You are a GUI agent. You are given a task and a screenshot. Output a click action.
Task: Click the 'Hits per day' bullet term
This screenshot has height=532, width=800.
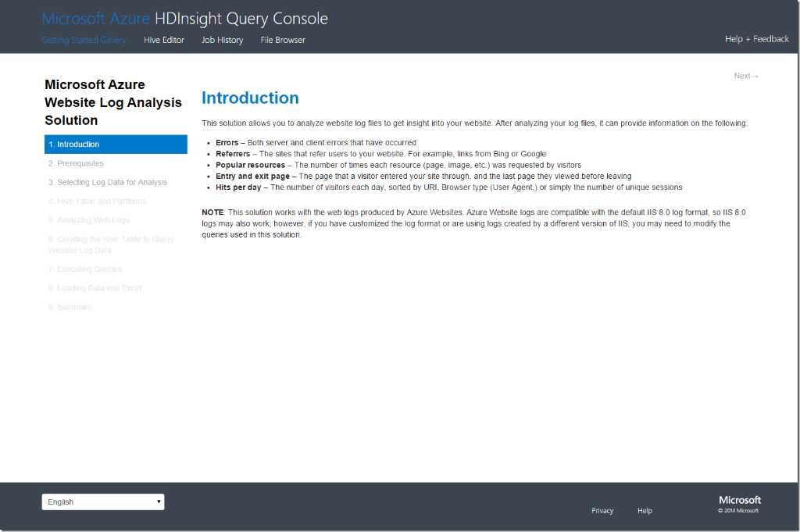click(238, 187)
